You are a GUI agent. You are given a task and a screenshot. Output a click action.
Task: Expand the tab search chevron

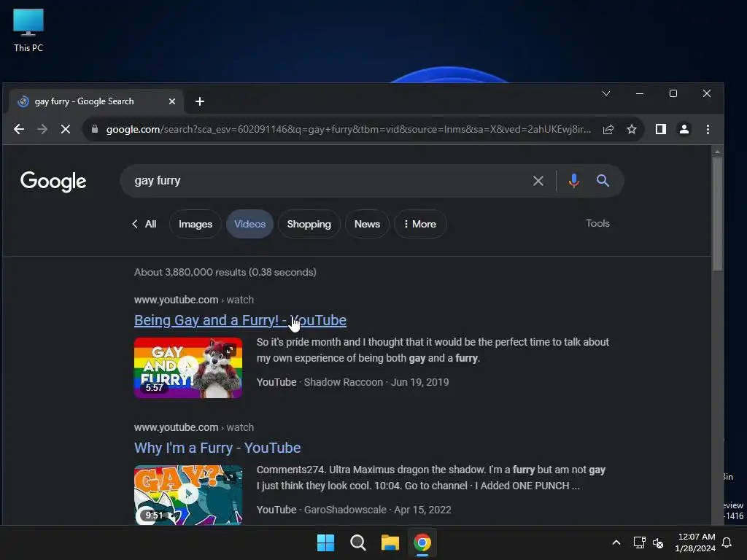tap(606, 93)
